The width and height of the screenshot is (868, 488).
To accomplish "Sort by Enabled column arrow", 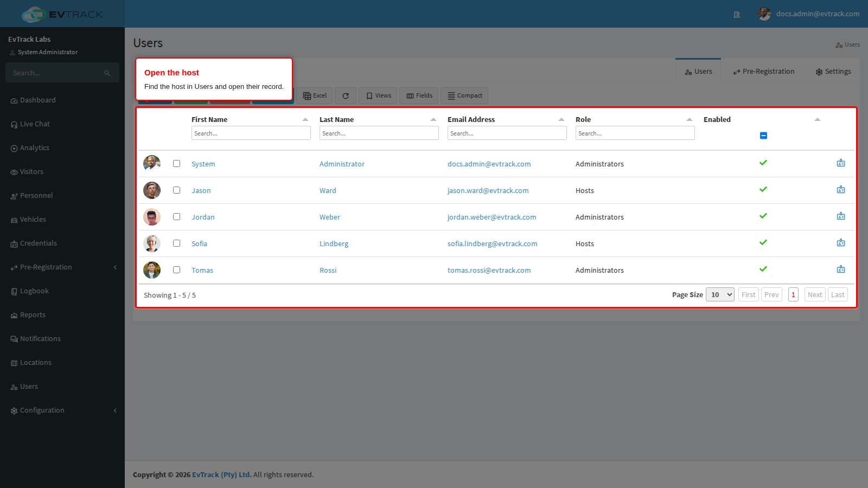I will click(x=818, y=119).
